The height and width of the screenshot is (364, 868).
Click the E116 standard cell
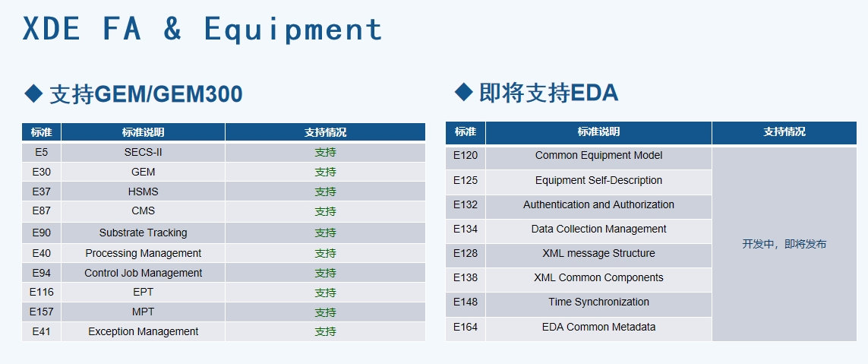point(41,292)
